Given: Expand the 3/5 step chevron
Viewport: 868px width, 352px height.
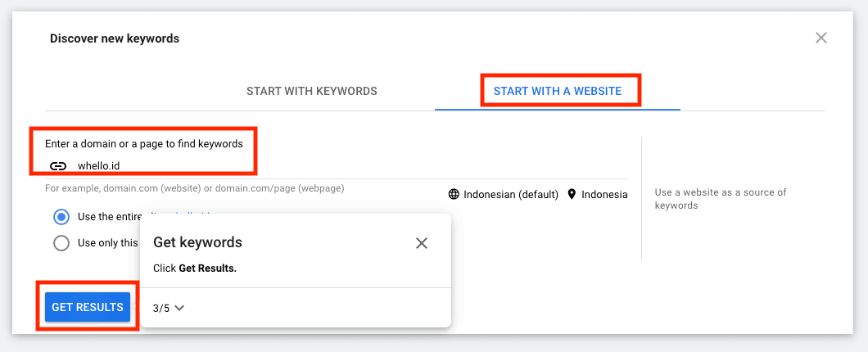Looking at the screenshot, I should point(180,308).
